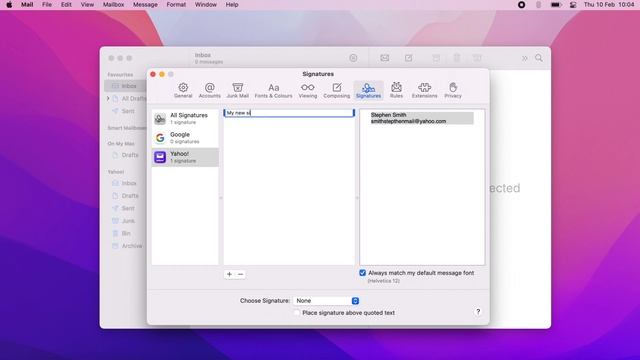Open the Edit menu
This screenshot has width=640, height=360.
pos(66,5)
